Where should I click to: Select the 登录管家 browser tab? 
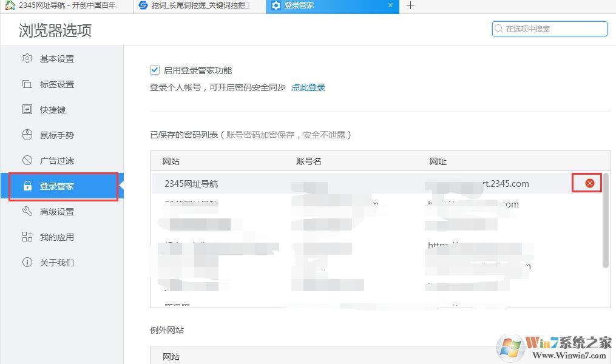coord(333,6)
